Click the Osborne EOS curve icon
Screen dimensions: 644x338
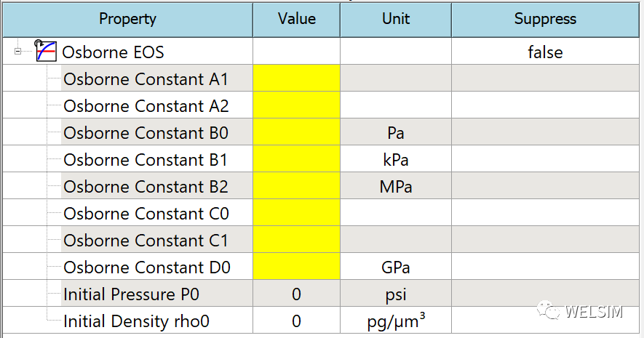point(46,52)
